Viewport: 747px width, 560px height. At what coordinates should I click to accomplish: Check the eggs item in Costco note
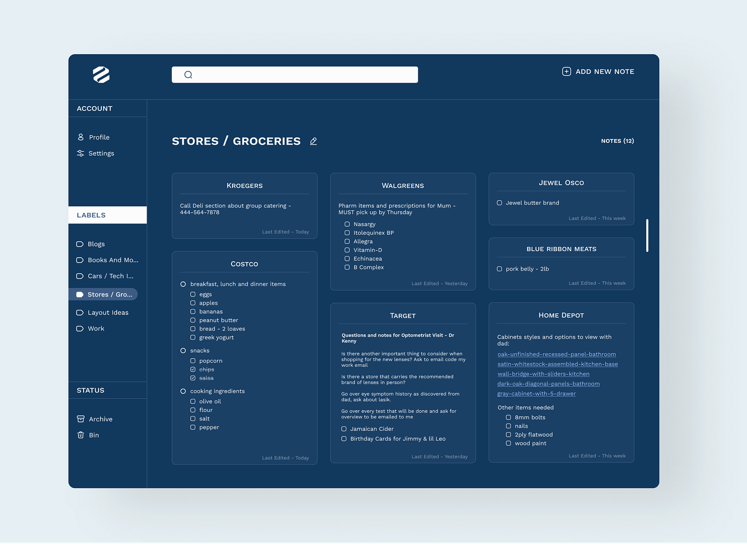coord(193,294)
